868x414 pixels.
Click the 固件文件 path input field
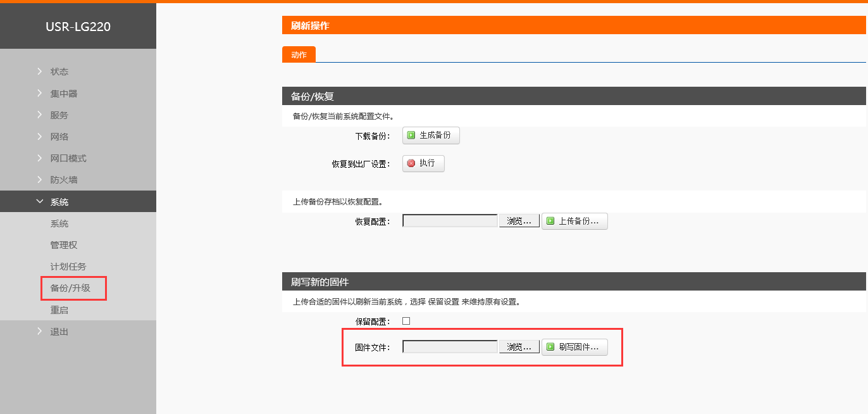pyautogui.click(x=450, y=347)
